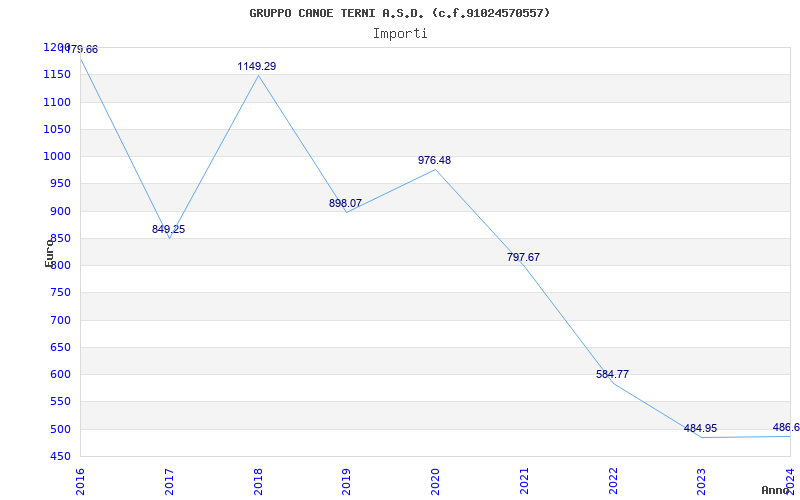
Task: Click the y-axis tick label 1050
Action: point(57,129)
